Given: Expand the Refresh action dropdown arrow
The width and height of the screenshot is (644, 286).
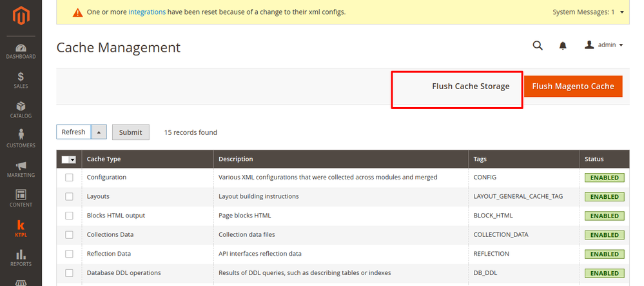Looking at the screenshot, I should pyautogui.click(x=99, y=132).
